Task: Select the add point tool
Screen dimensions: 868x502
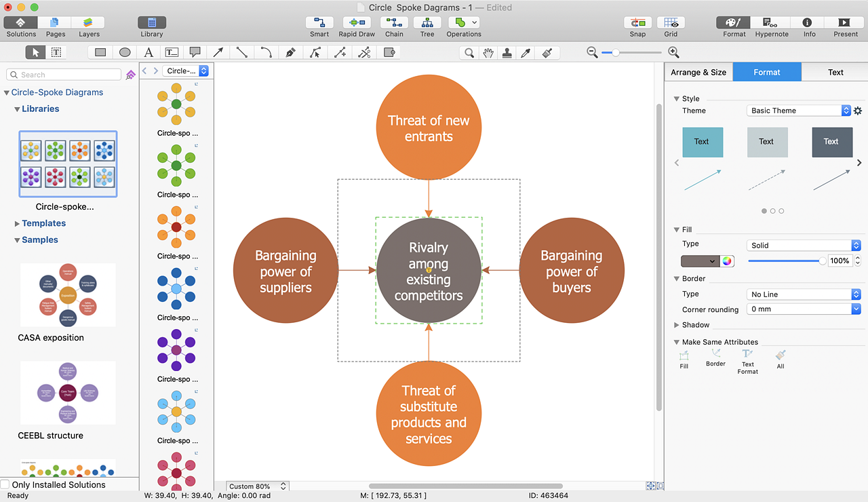Action: pyautogui.click(x=340, y=52)
